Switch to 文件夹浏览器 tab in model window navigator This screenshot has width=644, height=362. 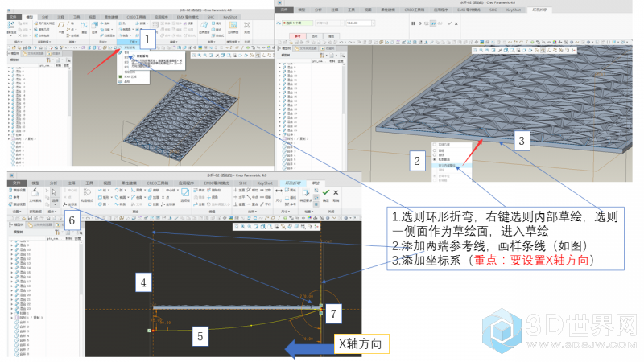point(33,53)
